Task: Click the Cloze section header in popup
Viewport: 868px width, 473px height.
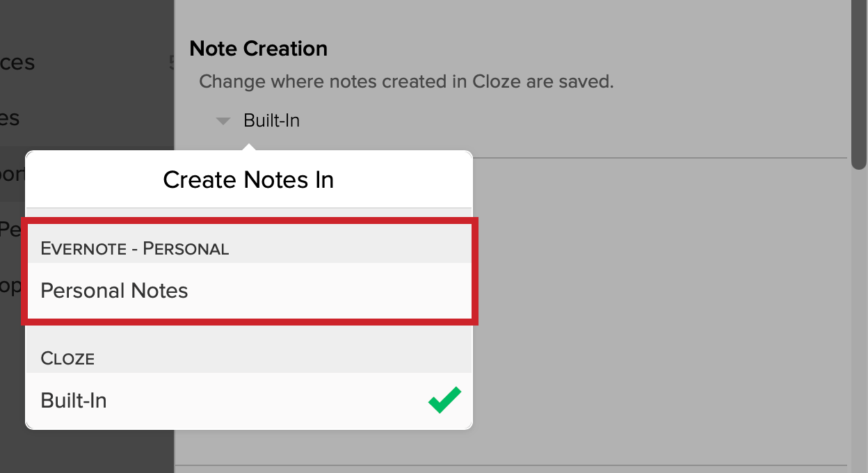Action: click(x=67, y=358)
